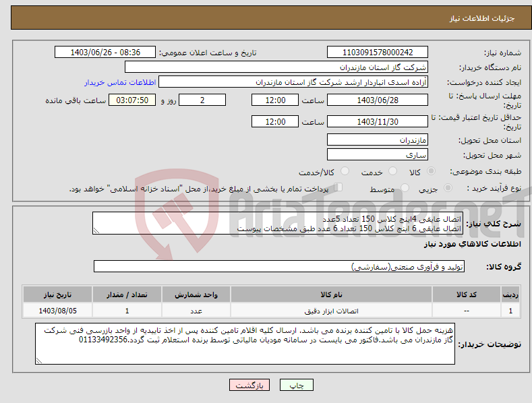Click the delivery city field ساری

[378, 155]
